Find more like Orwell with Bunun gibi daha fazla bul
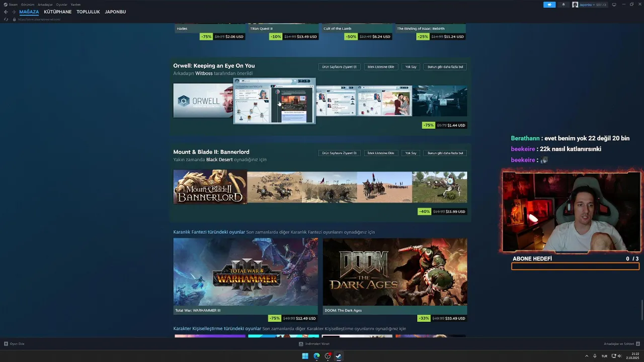This screenshot has height=362, width=644. (446, 67)
